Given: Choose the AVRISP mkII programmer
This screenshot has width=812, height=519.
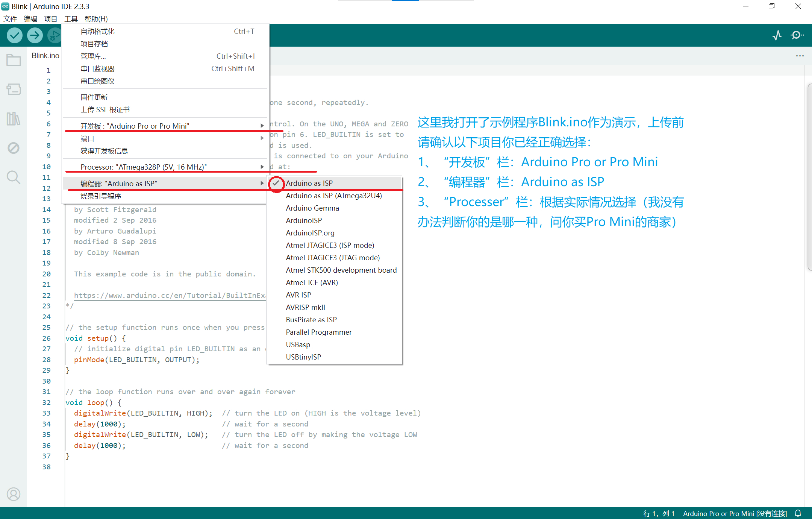Looking at the screenshot, I should click(335, 307).
